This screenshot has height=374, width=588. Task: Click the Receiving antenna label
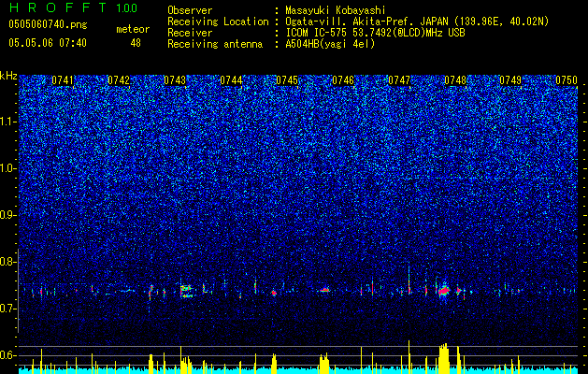[x=215, y=44]
